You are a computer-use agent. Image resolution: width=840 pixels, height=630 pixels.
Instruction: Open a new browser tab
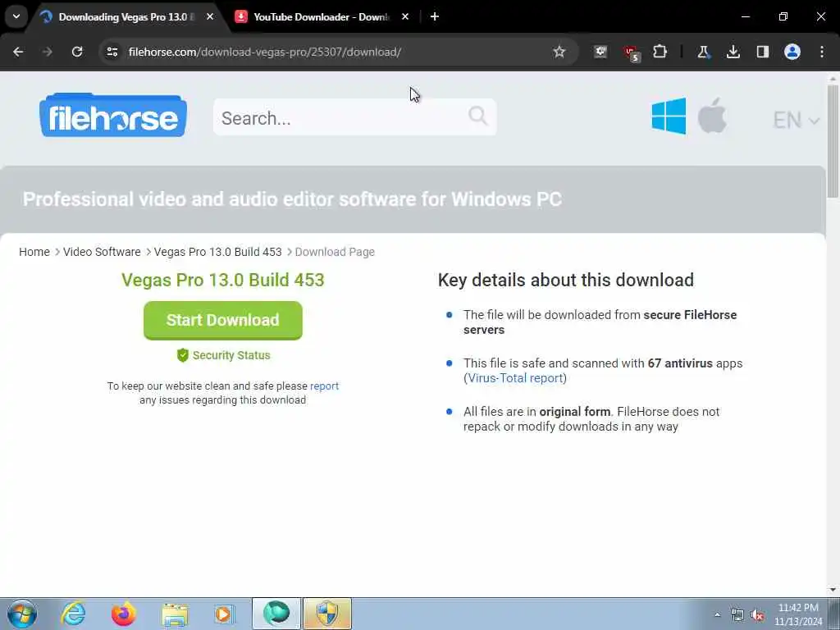click(435, 16)
